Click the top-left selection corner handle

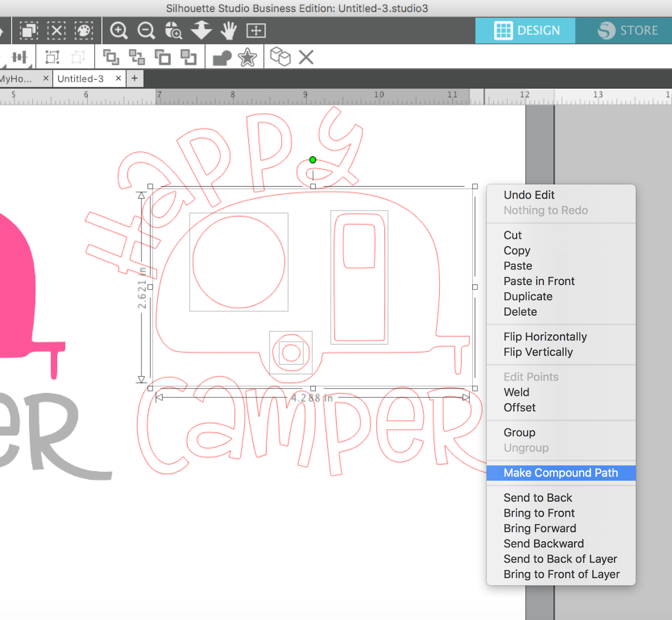[x=150, y=186]
